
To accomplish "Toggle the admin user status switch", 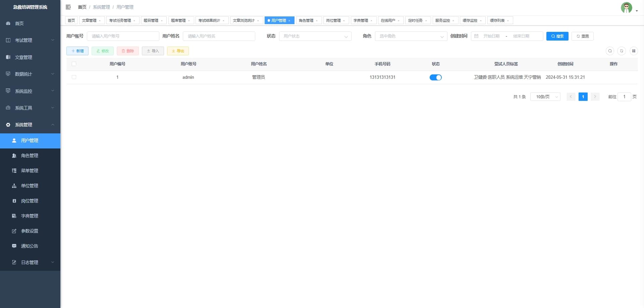I will coord(436,77).
